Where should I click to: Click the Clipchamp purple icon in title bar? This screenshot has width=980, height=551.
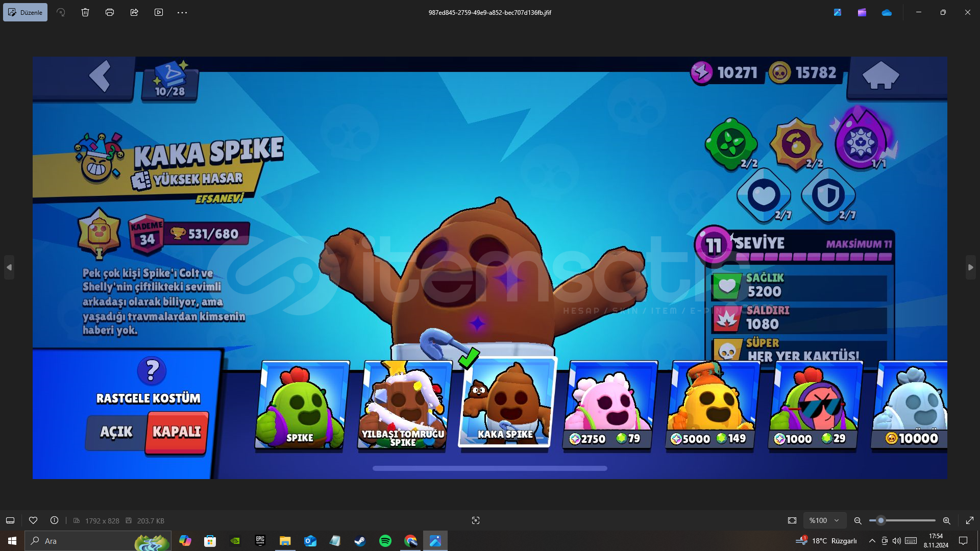(862, 12)
